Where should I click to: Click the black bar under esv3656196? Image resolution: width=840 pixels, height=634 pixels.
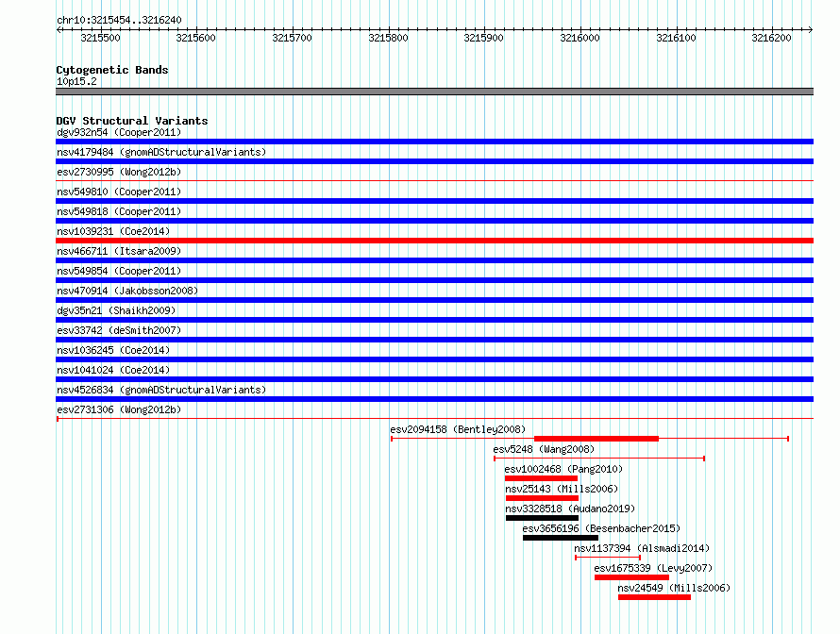point(561,538)
